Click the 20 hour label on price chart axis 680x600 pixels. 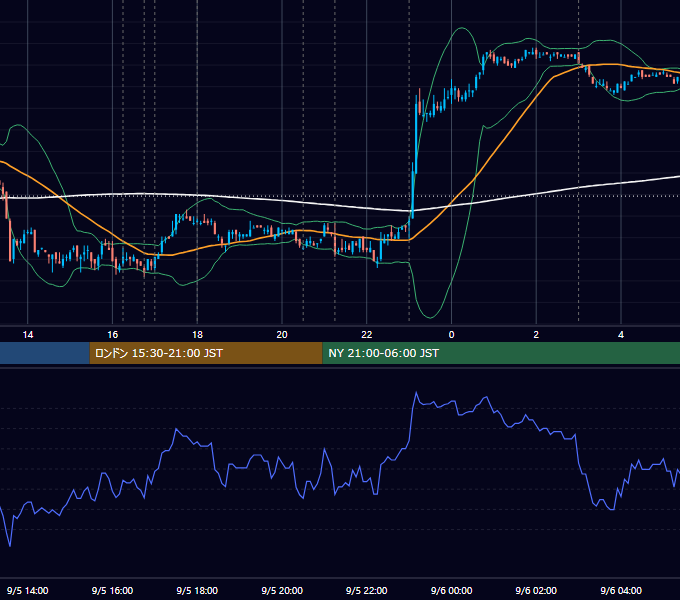pyautogui.click(x=282, y=335)
